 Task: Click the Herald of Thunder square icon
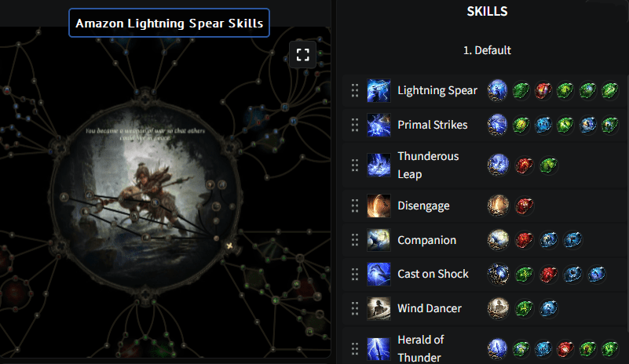click(378, 349)
